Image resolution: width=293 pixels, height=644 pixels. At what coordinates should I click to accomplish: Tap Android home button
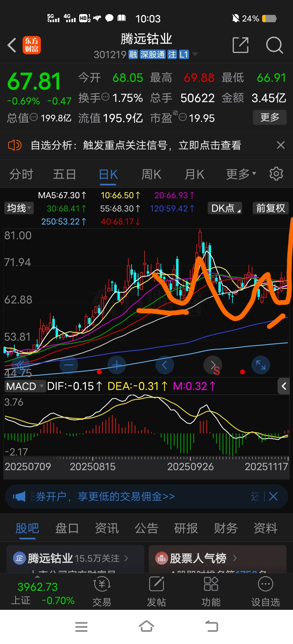pyautogui.click(x=146, y=626)
